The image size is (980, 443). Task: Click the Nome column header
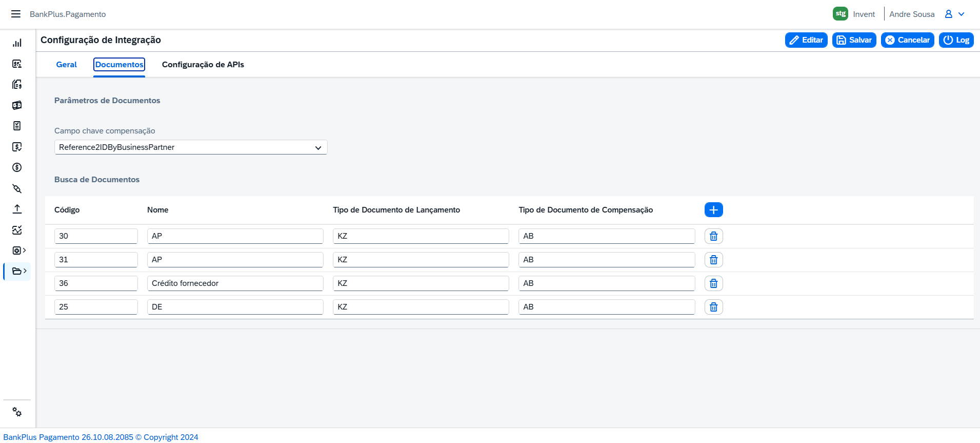(158, 210)
